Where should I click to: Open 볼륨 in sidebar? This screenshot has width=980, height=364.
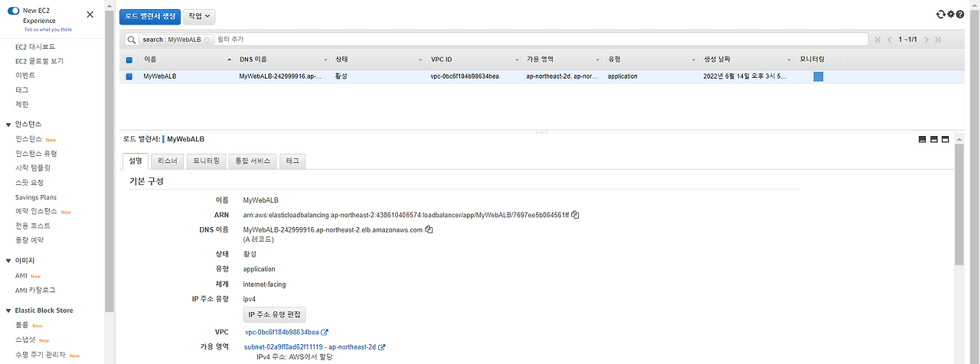(22, 325)
